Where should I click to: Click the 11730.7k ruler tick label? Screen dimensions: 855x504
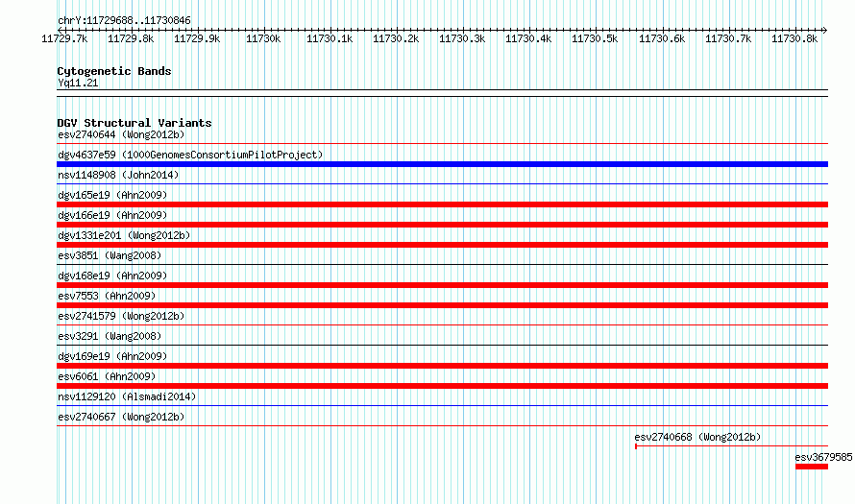728,38
